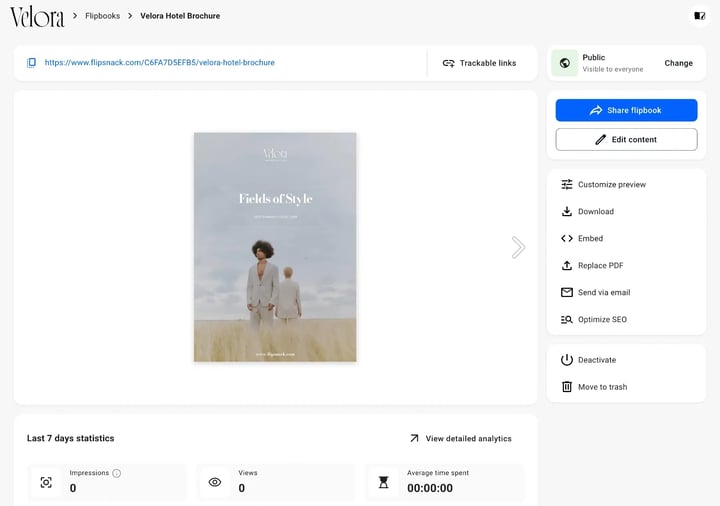Open Trackable links
This screenshot has width=720, height=506.
click(x=479, y=63)
